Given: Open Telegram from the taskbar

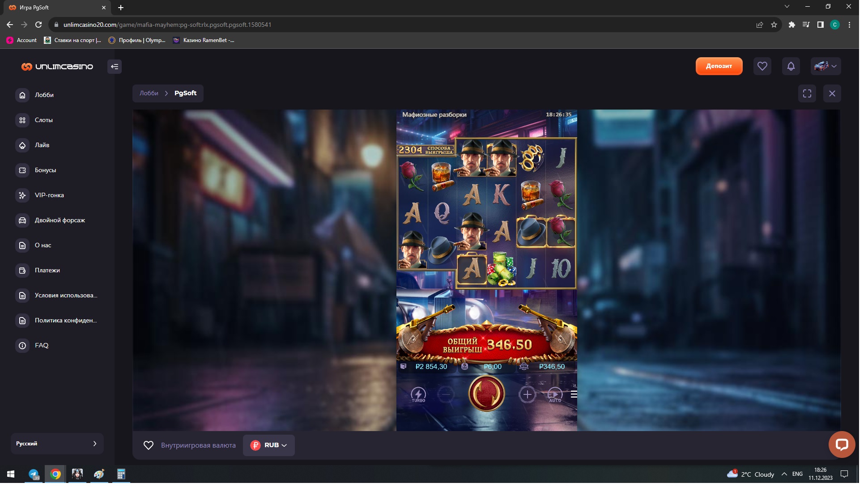Looking at the screenshot, I should tap(34, 474).
